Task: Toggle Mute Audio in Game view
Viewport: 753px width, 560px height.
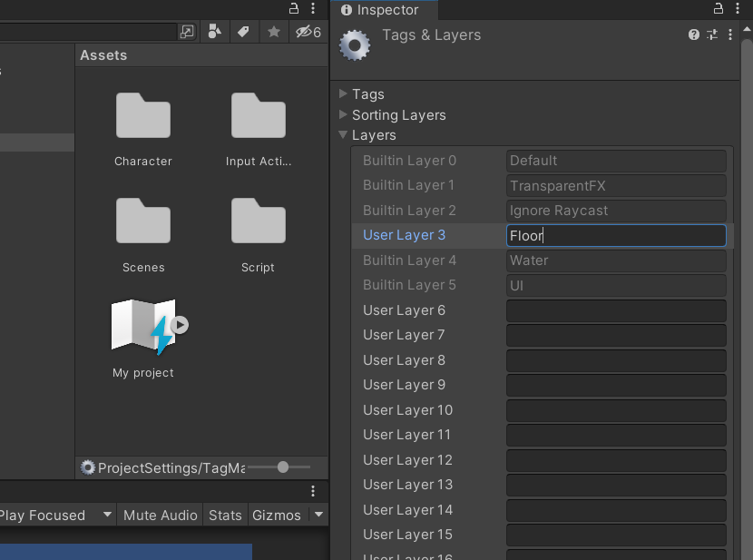Action: [160, 515]
